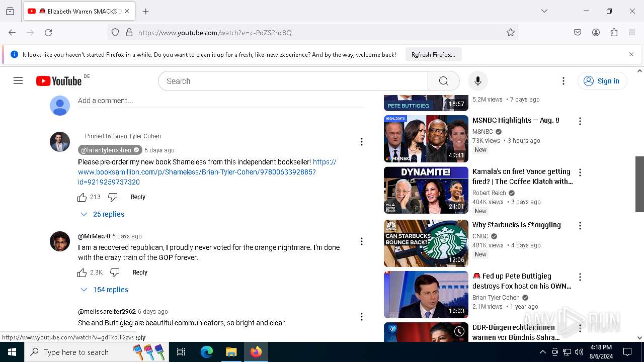Open the Firefox application menu

[632, 32]
